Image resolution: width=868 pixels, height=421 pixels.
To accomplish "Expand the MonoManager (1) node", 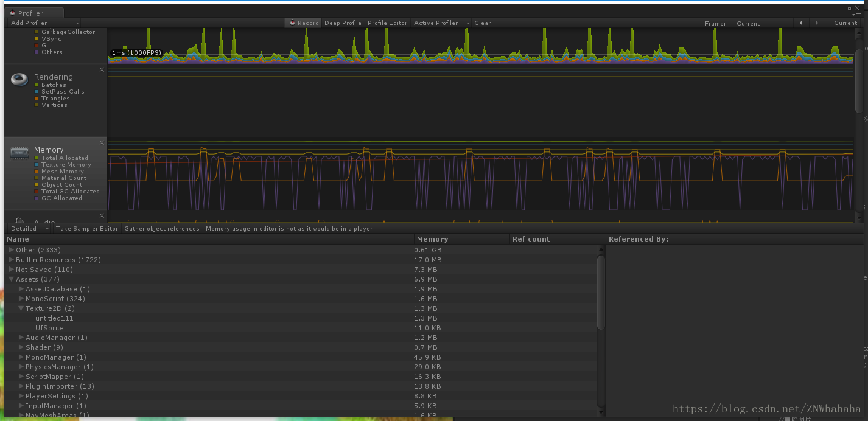I will (x=21, y=357).
